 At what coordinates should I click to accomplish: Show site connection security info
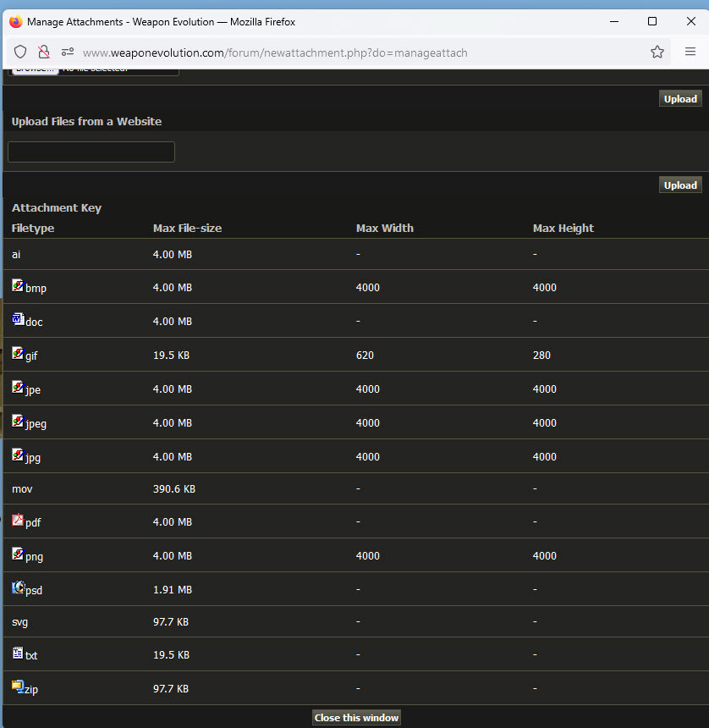point(44,52)
